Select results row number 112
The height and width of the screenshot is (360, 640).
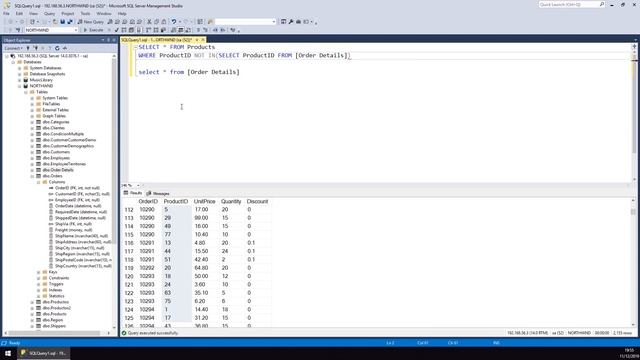129,210
